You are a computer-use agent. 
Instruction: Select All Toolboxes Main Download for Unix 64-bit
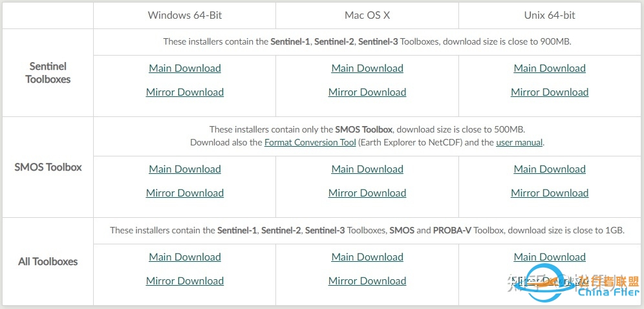click(x=550, y=257)
